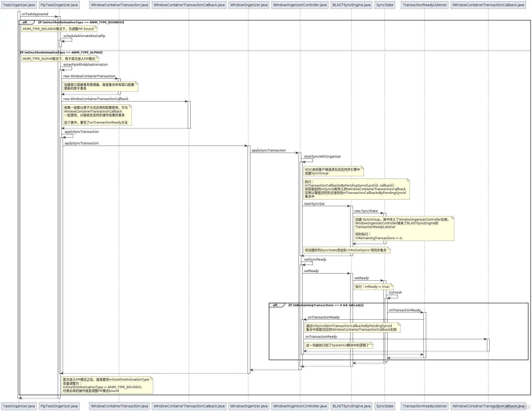Click the tryFinish message label
532x411 pixels.
pyautogui.click(x=395, y=293)
